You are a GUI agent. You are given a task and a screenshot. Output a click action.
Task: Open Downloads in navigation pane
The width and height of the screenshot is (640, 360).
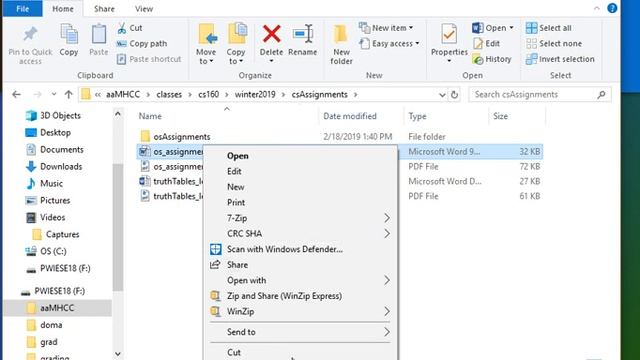(x=54, y=167)
